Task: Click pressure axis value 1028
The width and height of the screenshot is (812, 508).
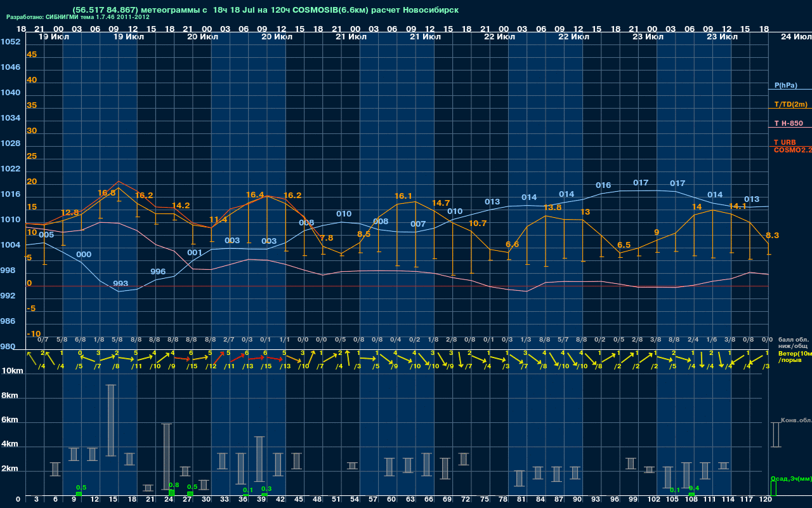Action: tap(10, 144)
